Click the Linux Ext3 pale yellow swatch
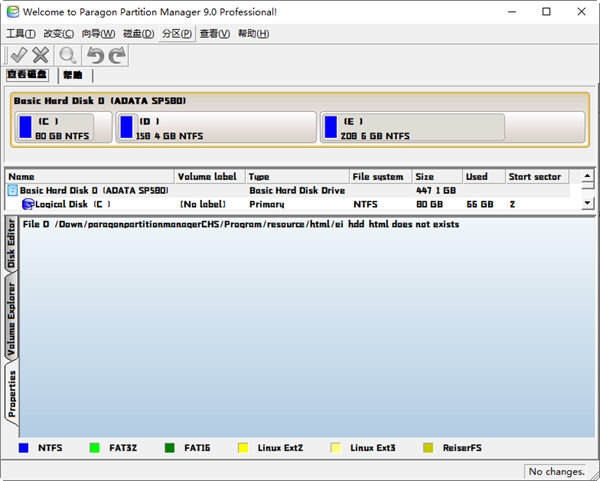Viewport: 600px width, 481px height. 336,448
